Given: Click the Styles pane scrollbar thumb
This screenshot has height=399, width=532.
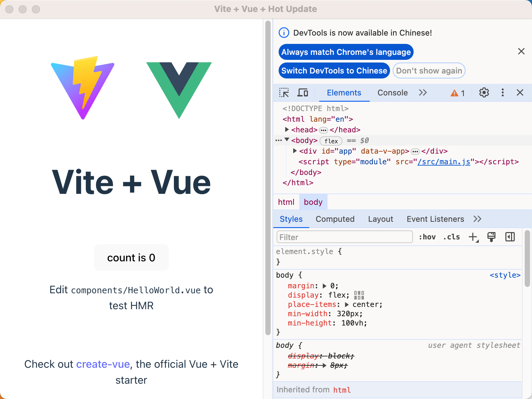Looking at the screenshot, I should click(x=527, y=258).
